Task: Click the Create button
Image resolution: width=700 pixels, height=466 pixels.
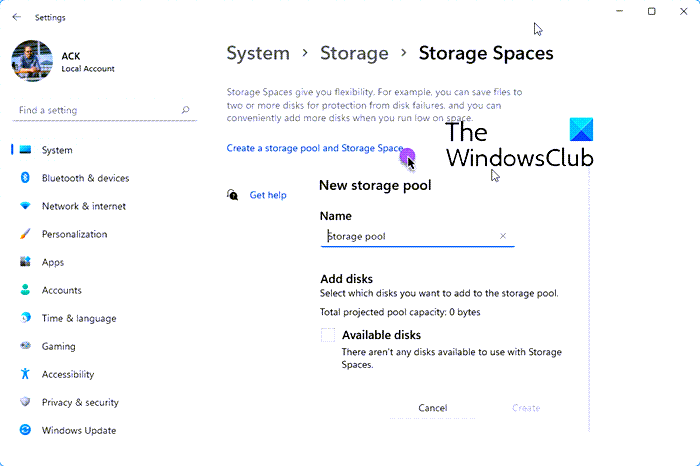Action: point(526,408)
